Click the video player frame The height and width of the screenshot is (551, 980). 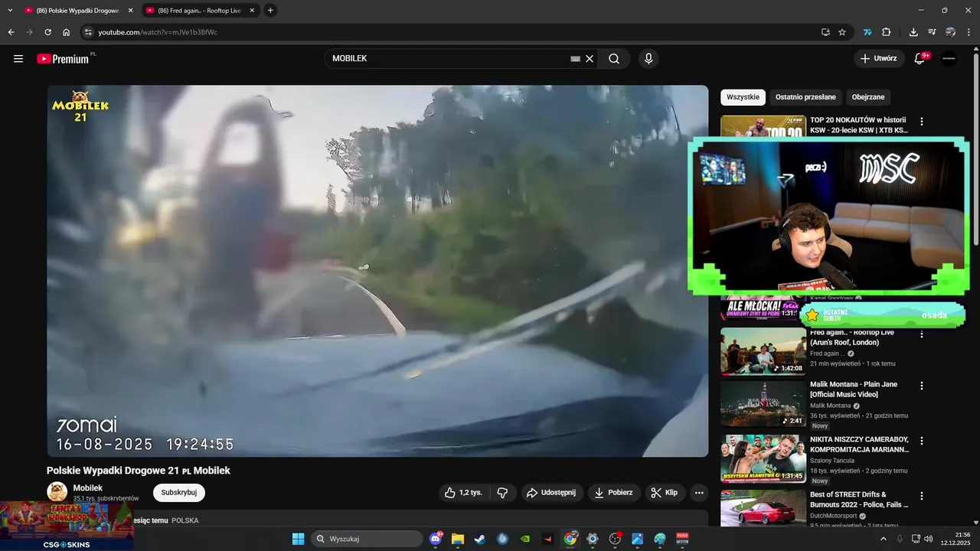(x=377, y=271)
